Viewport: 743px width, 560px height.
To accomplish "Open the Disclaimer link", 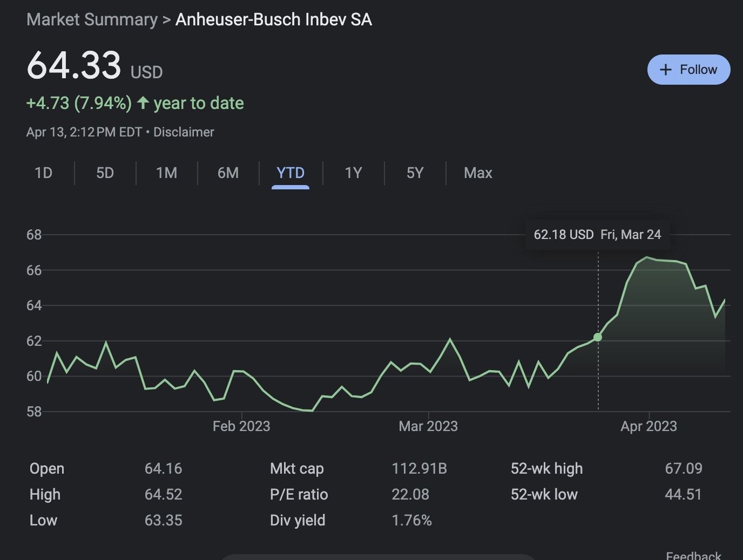I will click(x=184, y=132).
